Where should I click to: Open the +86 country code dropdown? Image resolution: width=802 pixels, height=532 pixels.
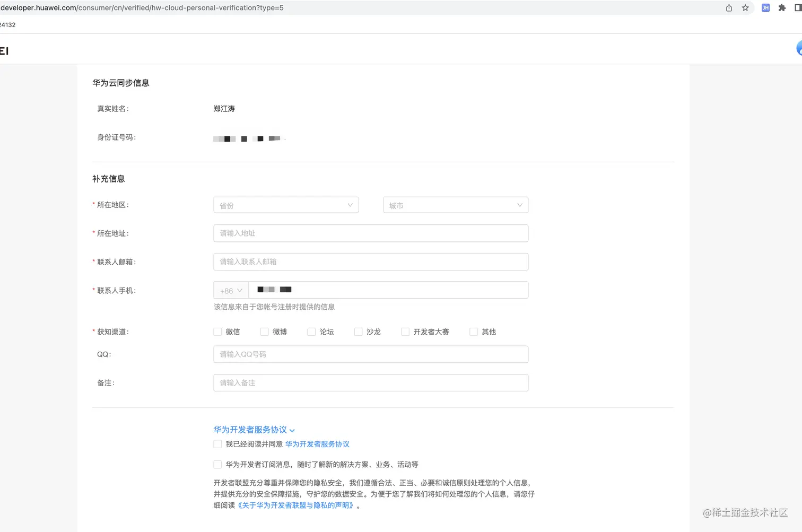(231, 291)
